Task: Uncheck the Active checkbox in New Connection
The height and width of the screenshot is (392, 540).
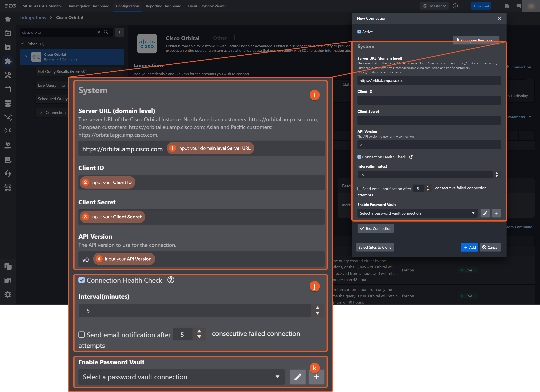Action: click(x=359, y=32)
